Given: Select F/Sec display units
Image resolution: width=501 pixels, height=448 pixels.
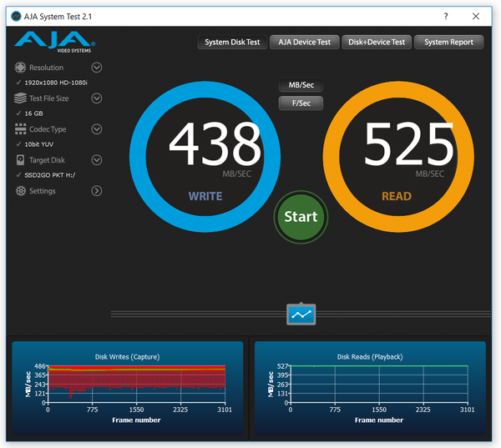Looking at the screenshot, I should (301, 103).
